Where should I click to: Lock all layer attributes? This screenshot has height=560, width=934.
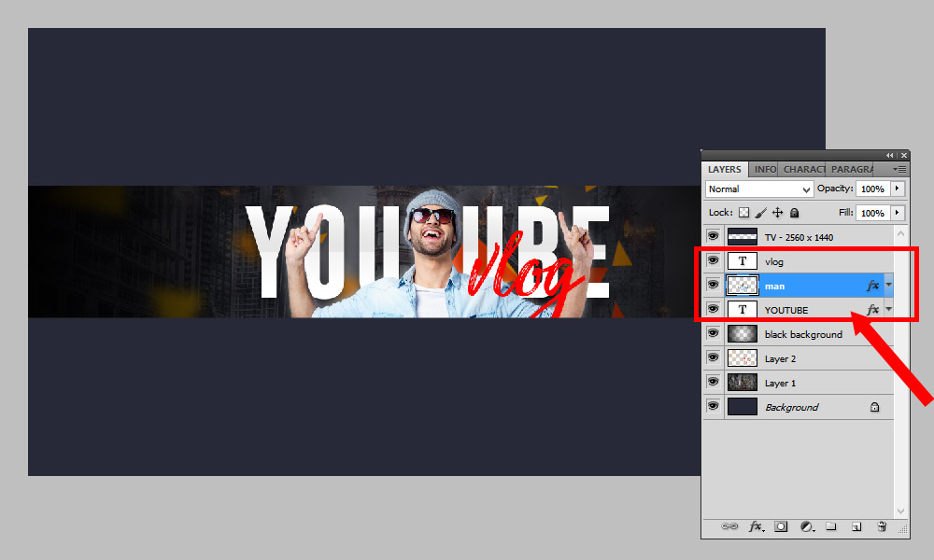click(794, 213)
